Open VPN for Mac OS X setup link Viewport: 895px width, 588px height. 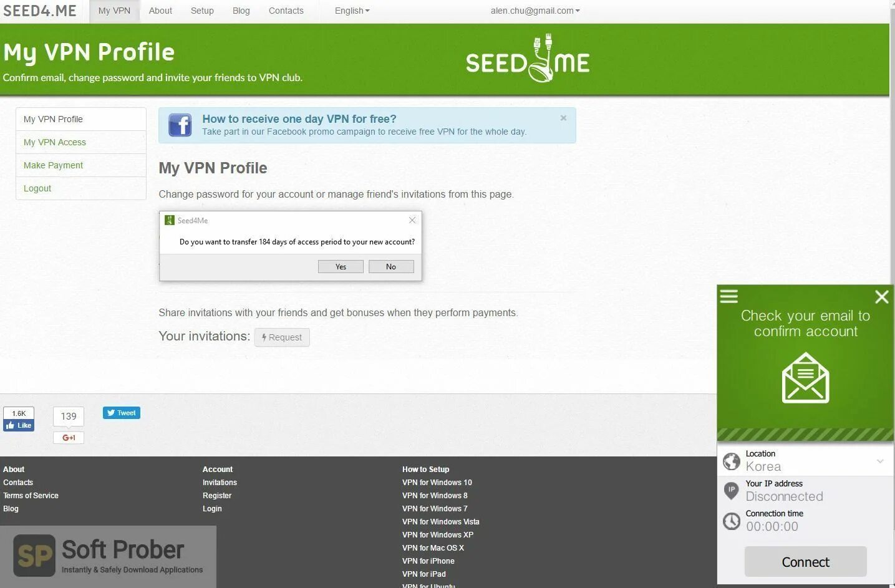pyautogui.click(x=433, y=548)
